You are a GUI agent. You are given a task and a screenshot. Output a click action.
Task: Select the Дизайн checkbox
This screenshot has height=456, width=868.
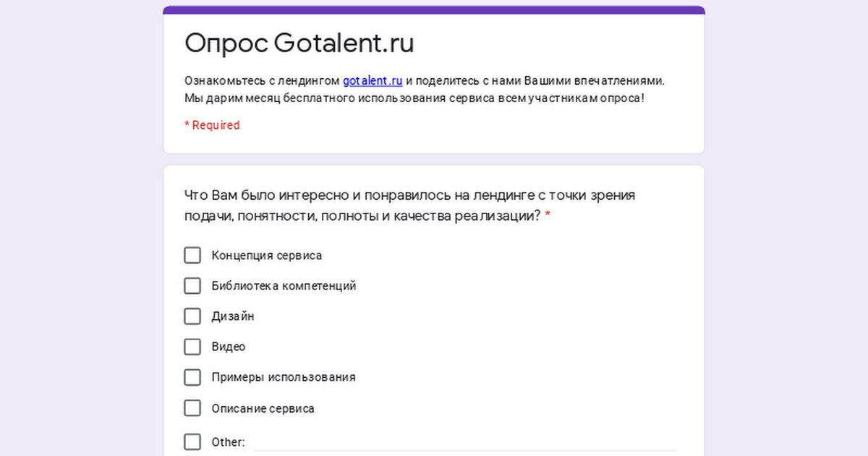pos(192,316)
